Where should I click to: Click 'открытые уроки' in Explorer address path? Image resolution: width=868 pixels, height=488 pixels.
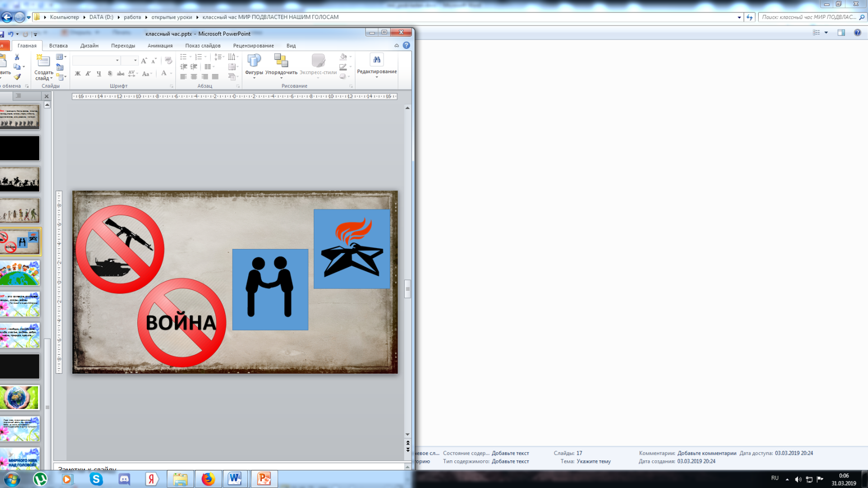point(171,17)
